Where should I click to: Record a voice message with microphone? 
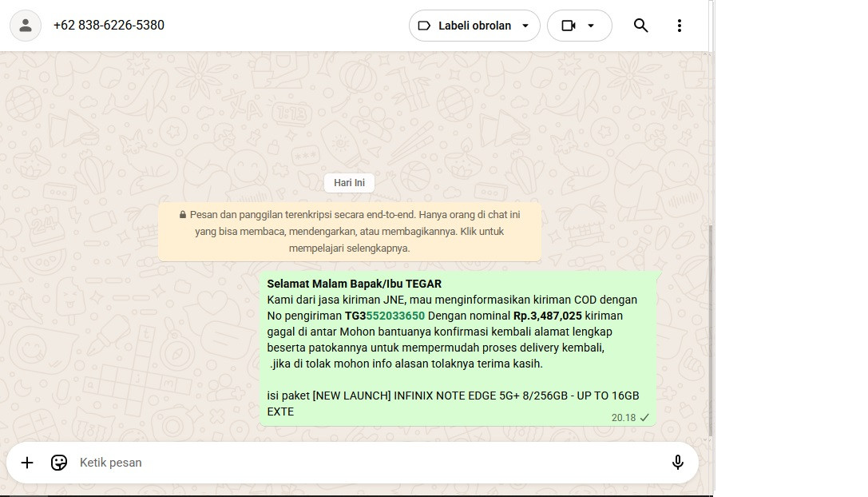[678, 463]
